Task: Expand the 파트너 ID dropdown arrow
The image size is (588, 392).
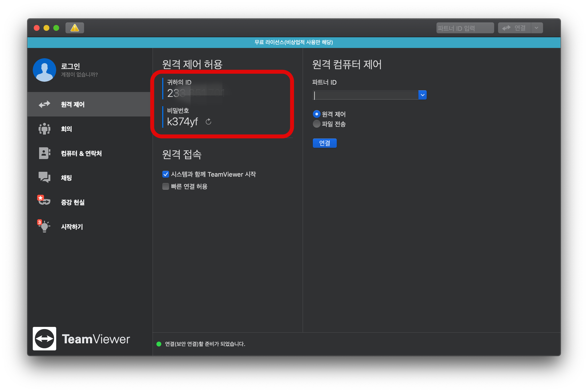Action: (422, 95)
